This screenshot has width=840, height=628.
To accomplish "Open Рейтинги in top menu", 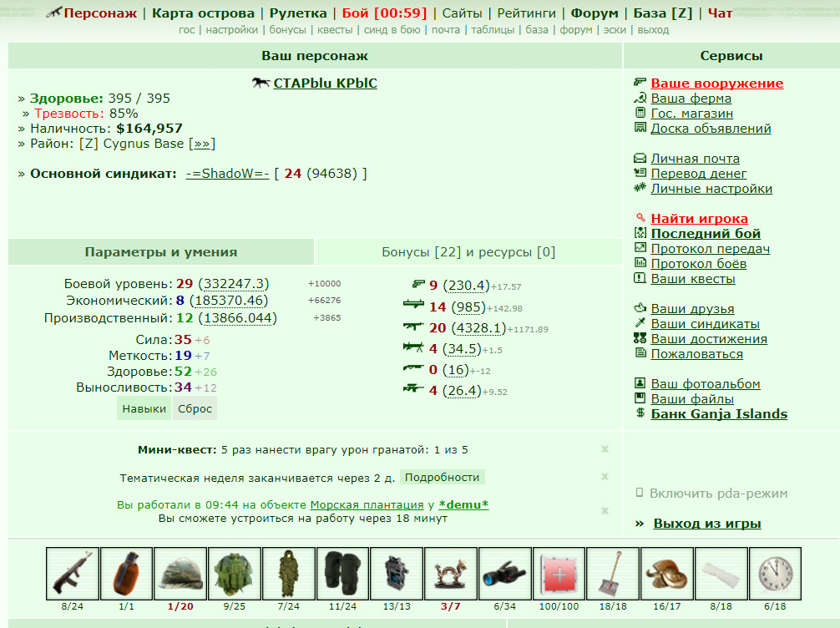I will point(527,13).
